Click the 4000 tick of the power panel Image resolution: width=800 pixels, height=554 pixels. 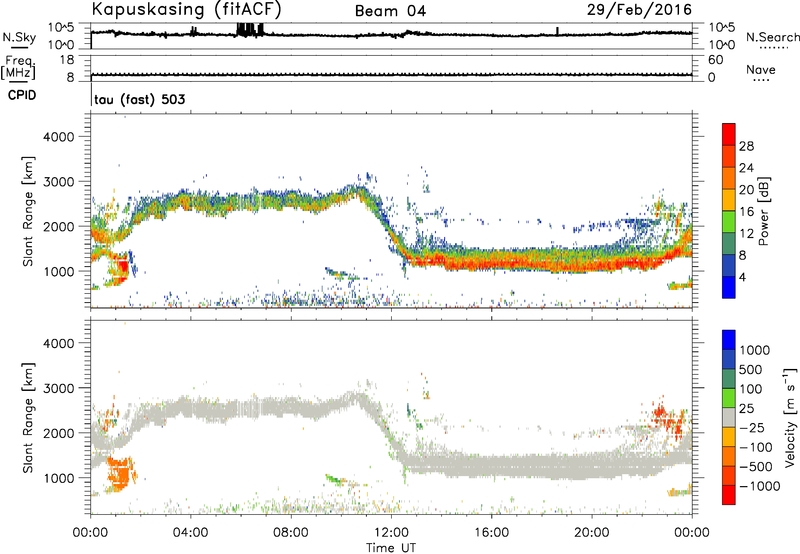pos(59,137)
